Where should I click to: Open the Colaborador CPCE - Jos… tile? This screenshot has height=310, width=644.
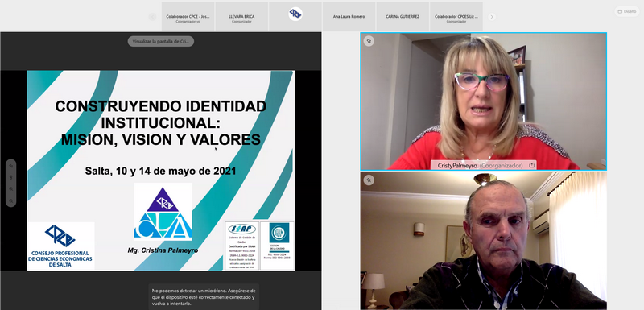pos(188,16)
